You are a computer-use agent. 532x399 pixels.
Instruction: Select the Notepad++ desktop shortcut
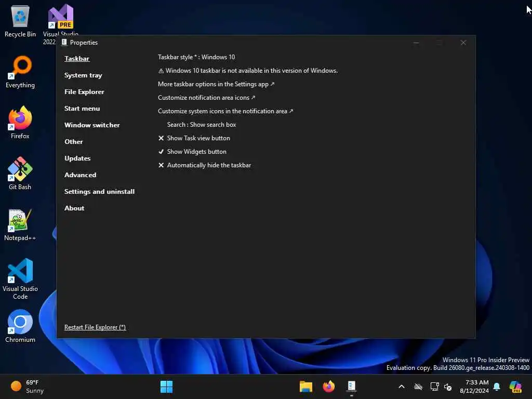click(20, 224)
